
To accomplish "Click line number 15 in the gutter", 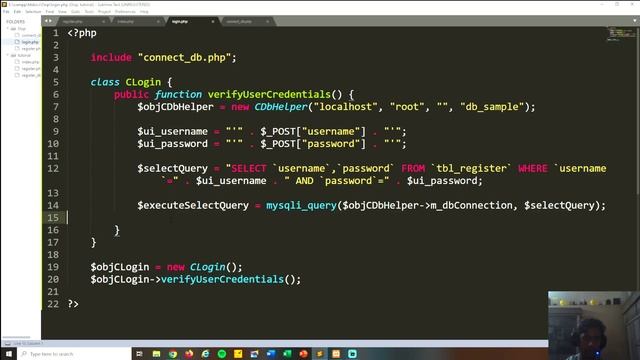I will (x=53, y=218).
